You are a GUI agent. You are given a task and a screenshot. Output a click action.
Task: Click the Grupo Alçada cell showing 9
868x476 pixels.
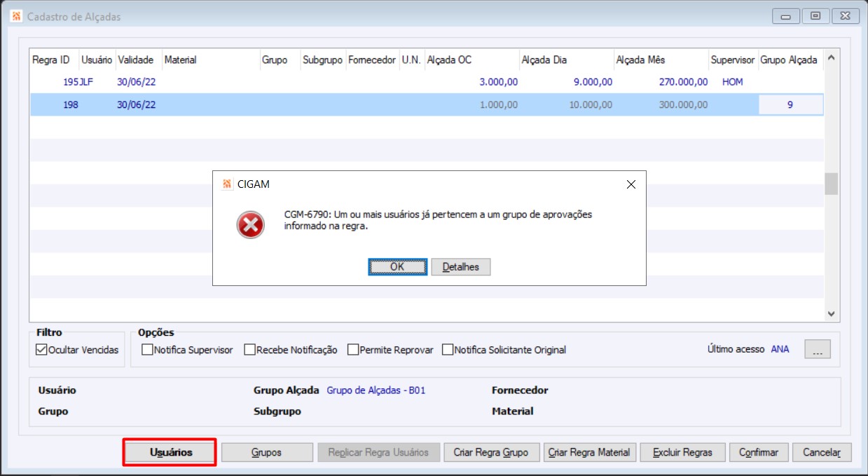(790, 105)
